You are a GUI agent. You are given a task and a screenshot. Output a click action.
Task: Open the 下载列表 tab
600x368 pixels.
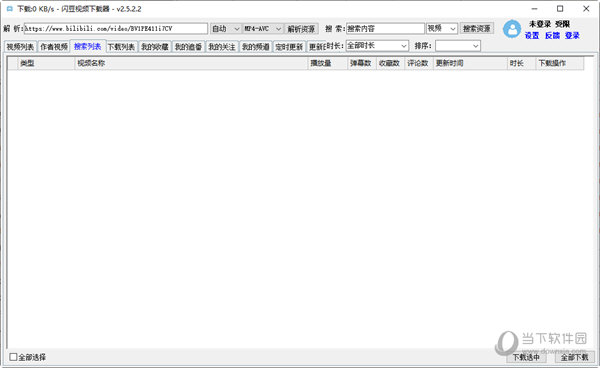pos(121,47)
